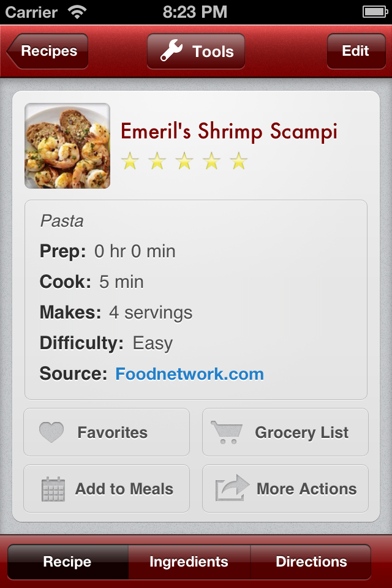Return to Recipes list

[47, 51]
